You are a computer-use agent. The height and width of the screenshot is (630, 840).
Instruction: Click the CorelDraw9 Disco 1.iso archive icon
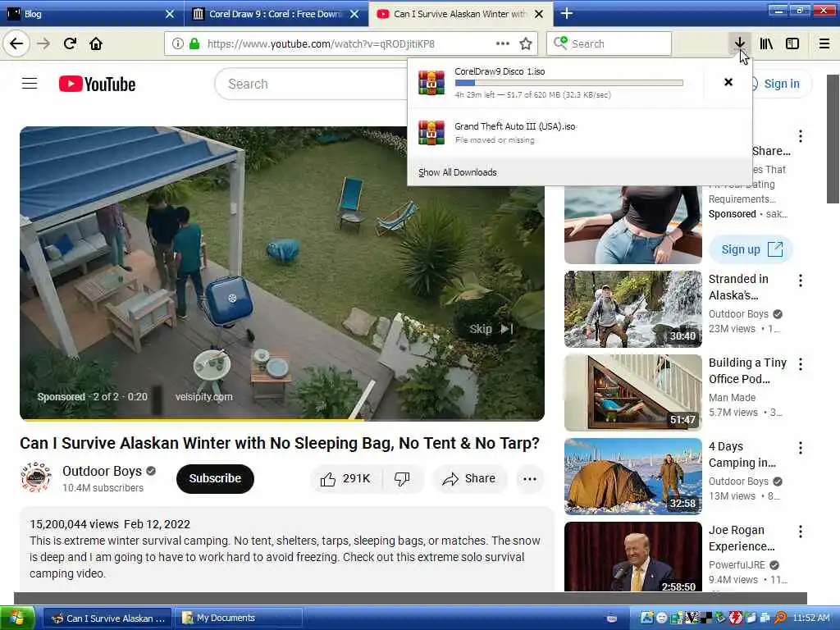click(431, 83)
